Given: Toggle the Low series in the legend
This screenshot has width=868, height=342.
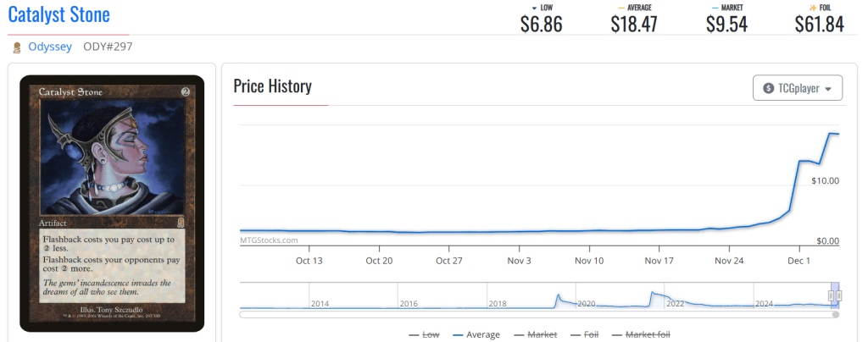Looking at the screenshot, I should [x=424, y=334].
